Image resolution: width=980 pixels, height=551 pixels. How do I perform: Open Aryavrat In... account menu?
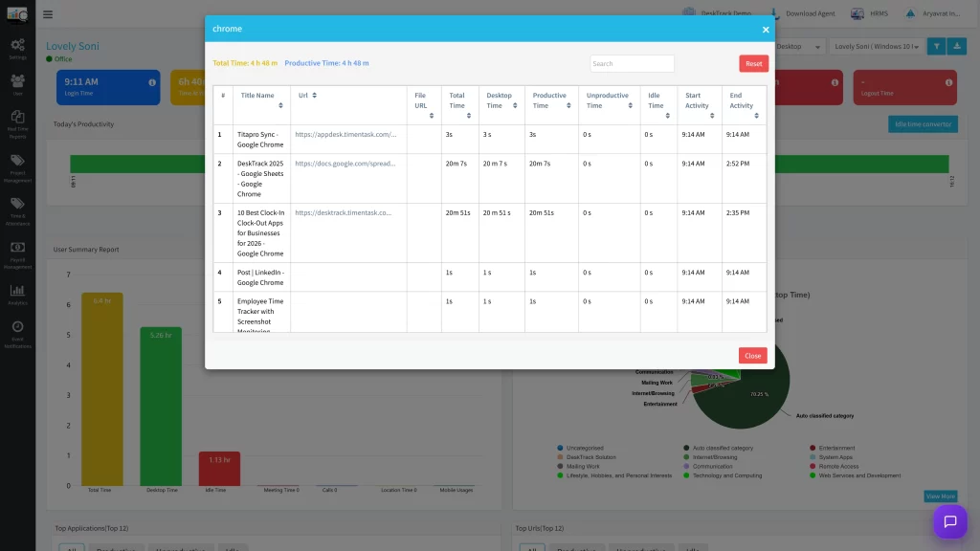point(932,13)
